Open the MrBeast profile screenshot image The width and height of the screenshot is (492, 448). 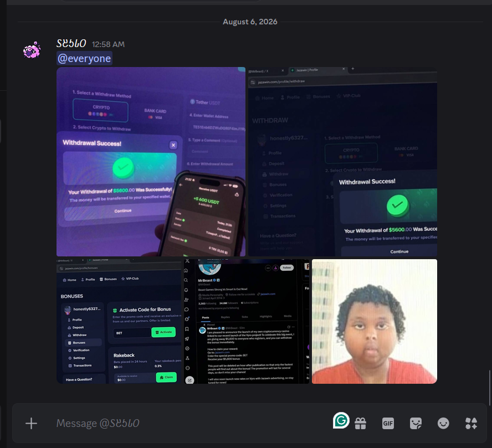pyautogui.click(x=247, y=321)
